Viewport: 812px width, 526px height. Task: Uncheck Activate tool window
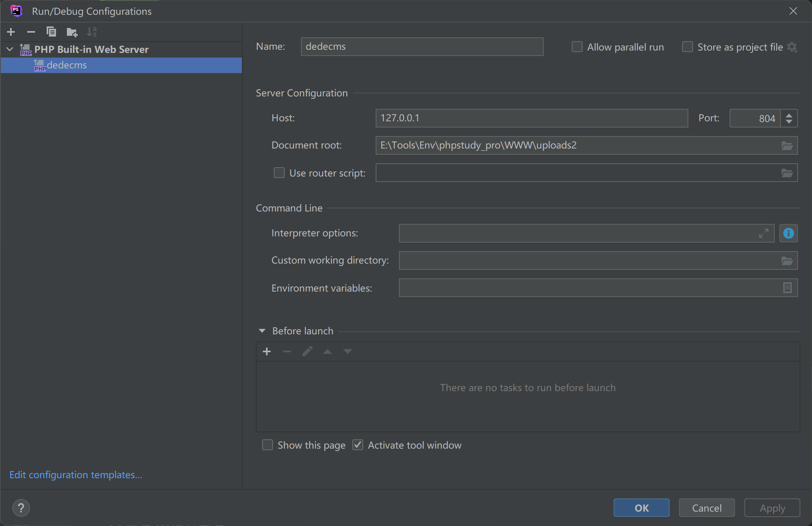(358, 445)
